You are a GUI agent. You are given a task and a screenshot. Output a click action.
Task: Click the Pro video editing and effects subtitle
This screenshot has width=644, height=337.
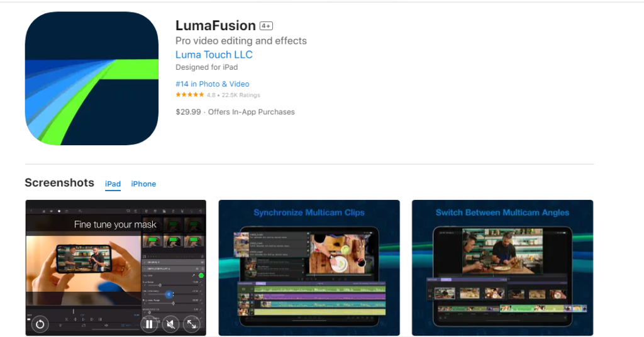[x=241, y=41]
